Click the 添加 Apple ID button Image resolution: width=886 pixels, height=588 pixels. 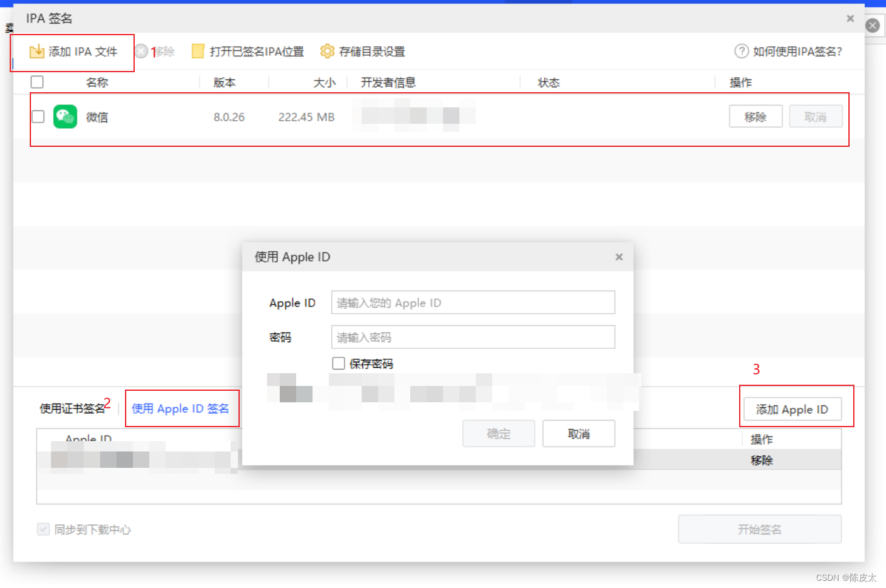[x=792, y=409]
